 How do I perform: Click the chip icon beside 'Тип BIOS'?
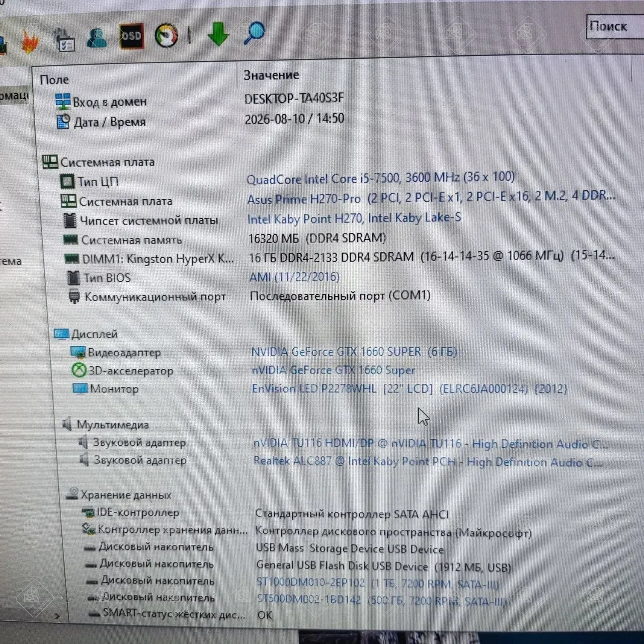[73, 278]
